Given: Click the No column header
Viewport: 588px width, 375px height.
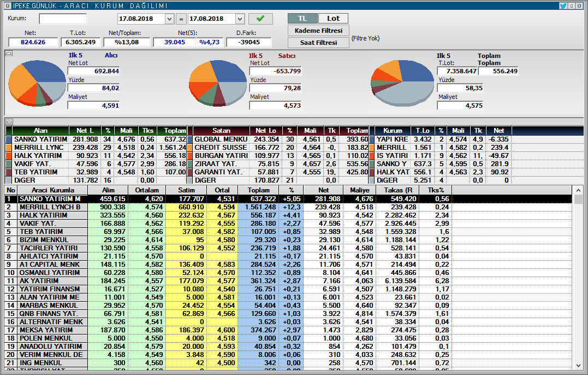Looking at the screenshot, I should point(11,190).
